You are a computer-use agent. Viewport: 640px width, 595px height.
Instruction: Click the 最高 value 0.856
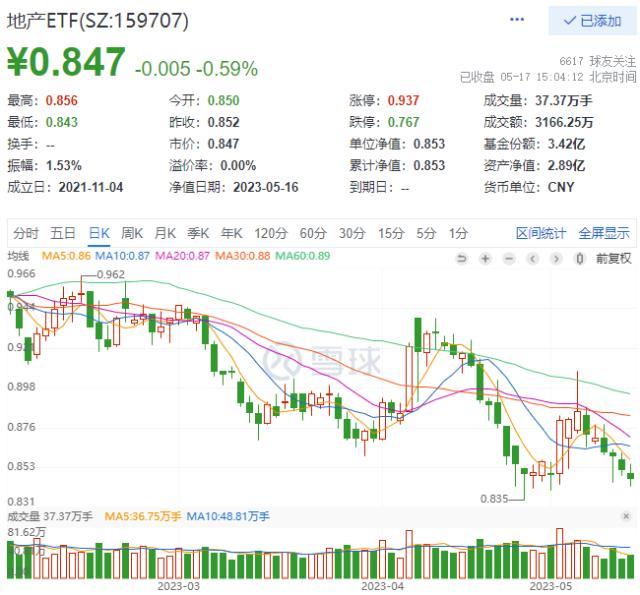click(x=61, y=100)
